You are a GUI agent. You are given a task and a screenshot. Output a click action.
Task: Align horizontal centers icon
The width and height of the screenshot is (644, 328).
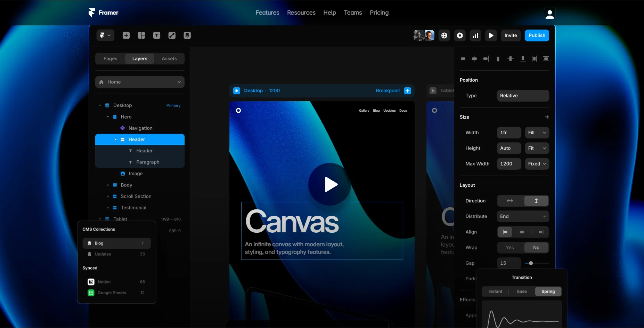pos(474,59)
